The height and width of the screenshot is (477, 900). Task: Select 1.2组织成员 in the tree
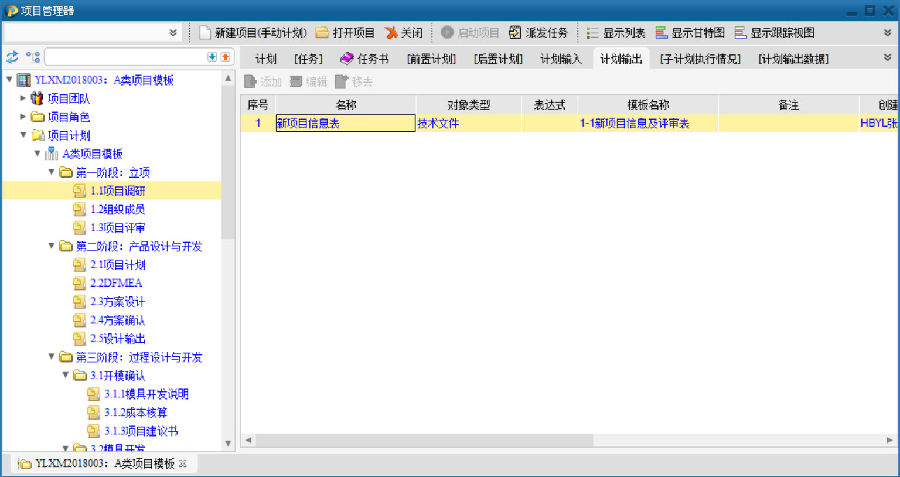coord(118,209)
